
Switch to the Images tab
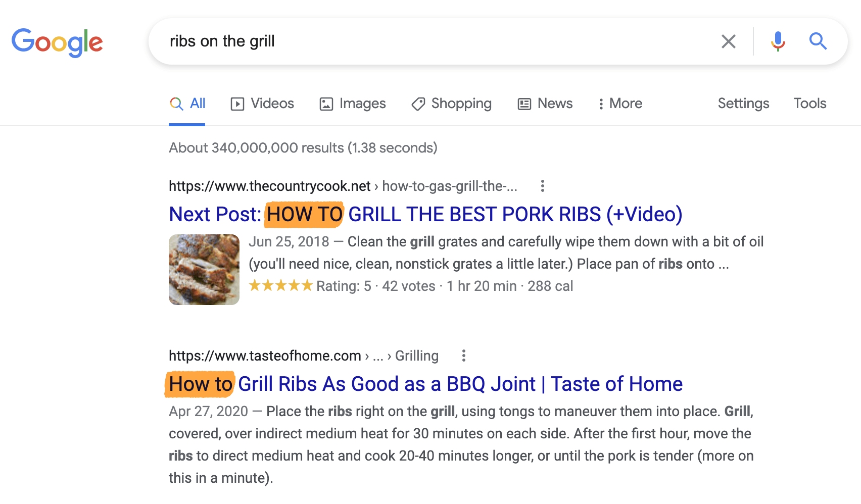[353, 104]
